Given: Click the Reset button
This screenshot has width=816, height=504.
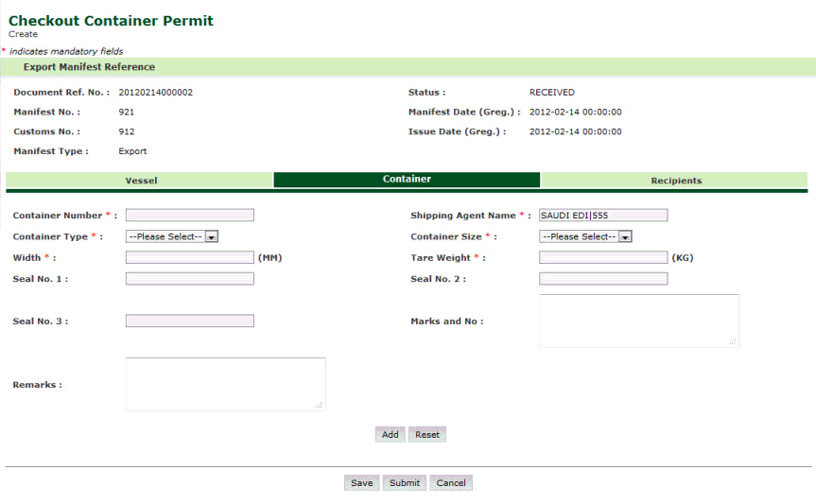Looking at the screenshot, I should [426, 435].
